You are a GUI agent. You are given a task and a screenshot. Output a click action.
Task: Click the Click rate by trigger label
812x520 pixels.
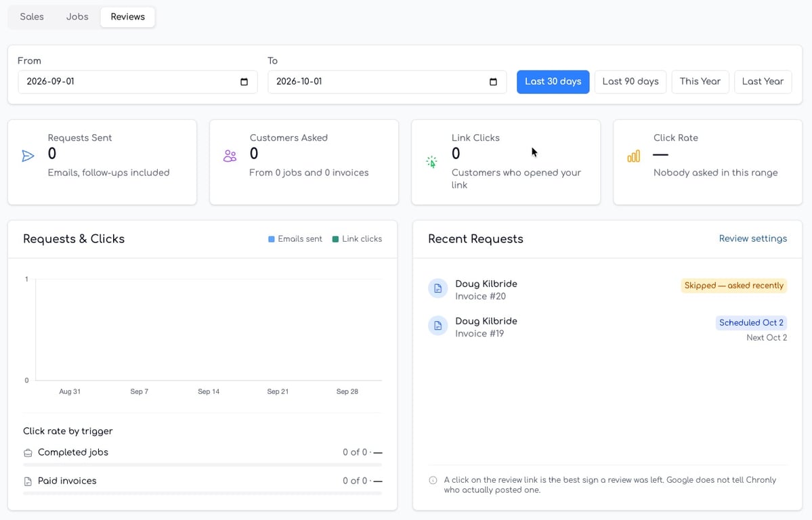[x=68, y=431]
